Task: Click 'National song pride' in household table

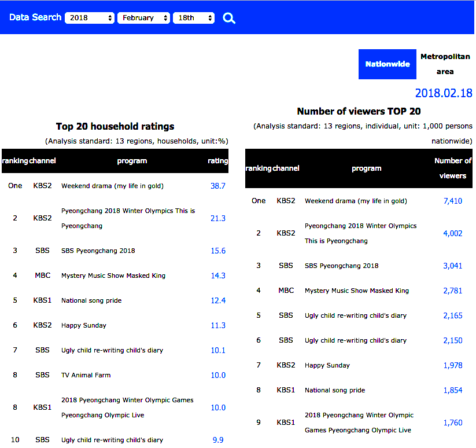Action: (91, 300)
